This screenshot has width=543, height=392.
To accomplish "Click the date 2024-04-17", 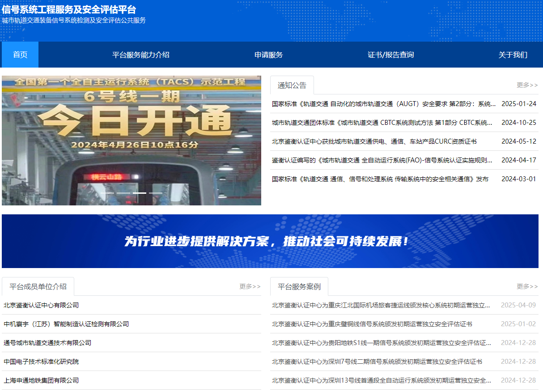I will tap(519, 160).
